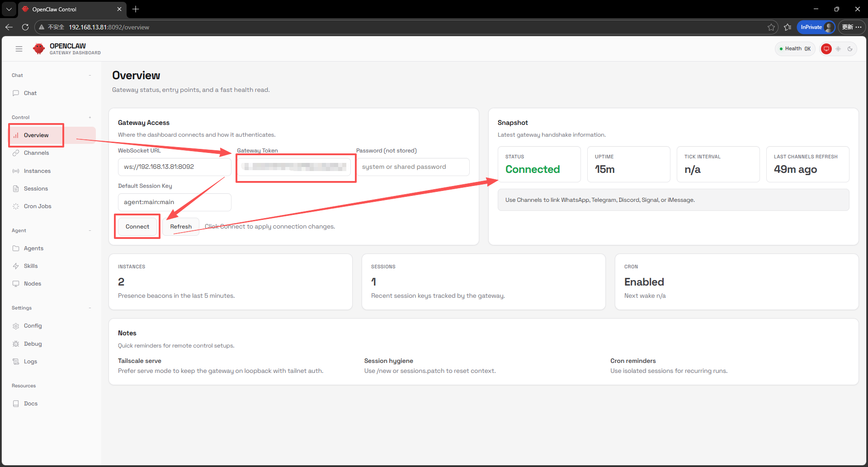Click the bar chart icon beside Overview
This screenshot has height=467, width=868.
(16, 135)
